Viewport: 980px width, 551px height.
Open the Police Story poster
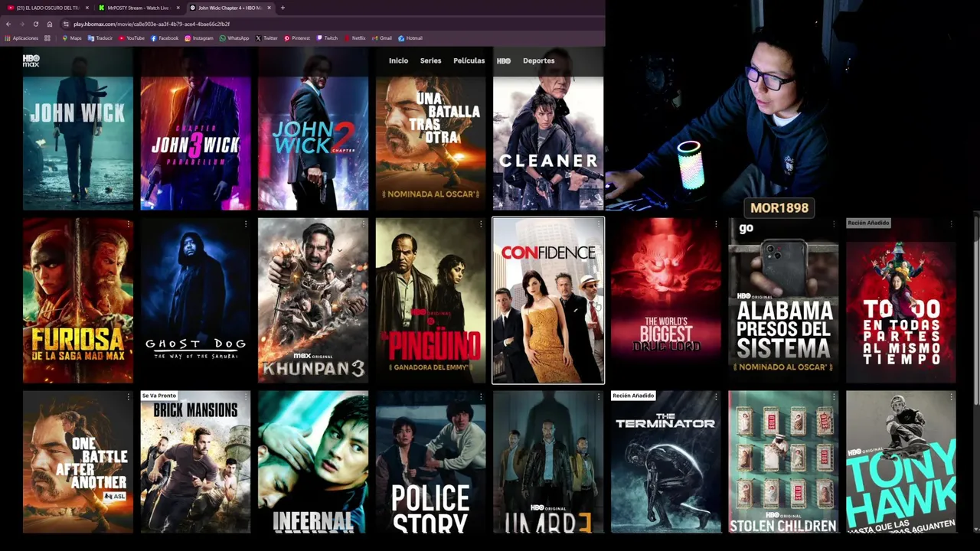click(x=430, y=461)
